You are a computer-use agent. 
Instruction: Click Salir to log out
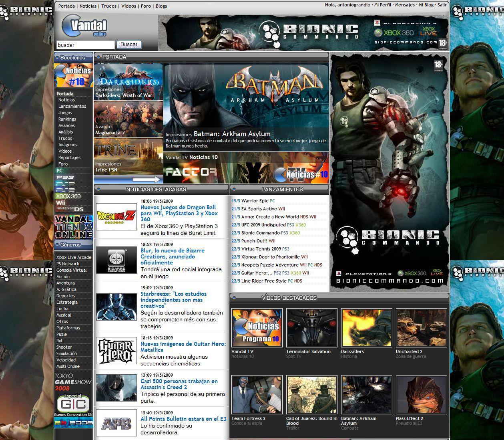pos(442,5)
